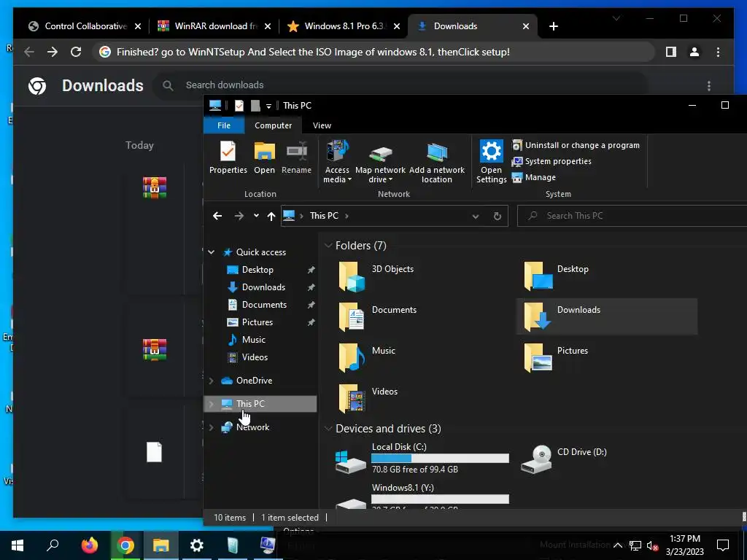This screenshot has height=560, width=747.
Task: Collapse the Quick access tree node
Action: (211, 252)
